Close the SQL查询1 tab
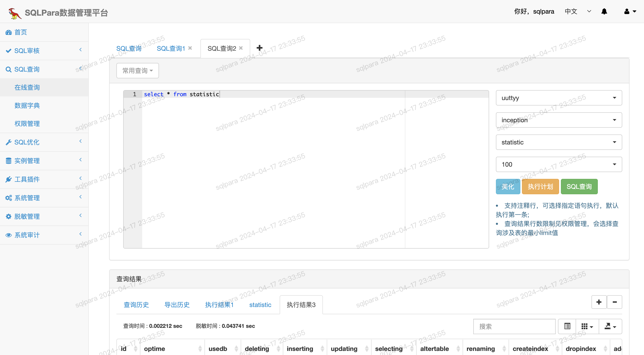Viewport: 644px width, 355px height. click(190, 48)
